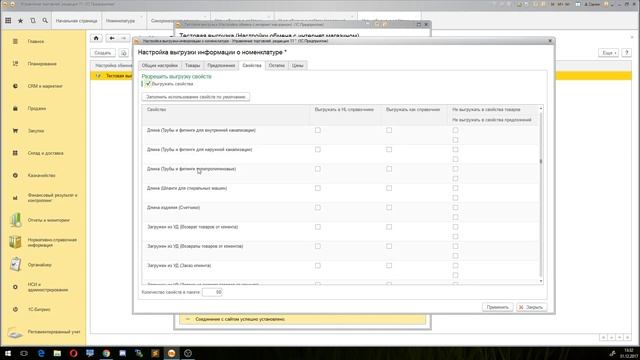Click the Закрыть button

tap(531, 307)
